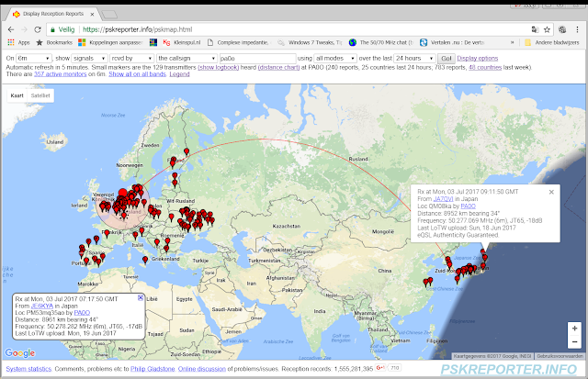Open the all modes dropdown
Viewport: 588px width, 379px height.
click(x=334, y=59)
